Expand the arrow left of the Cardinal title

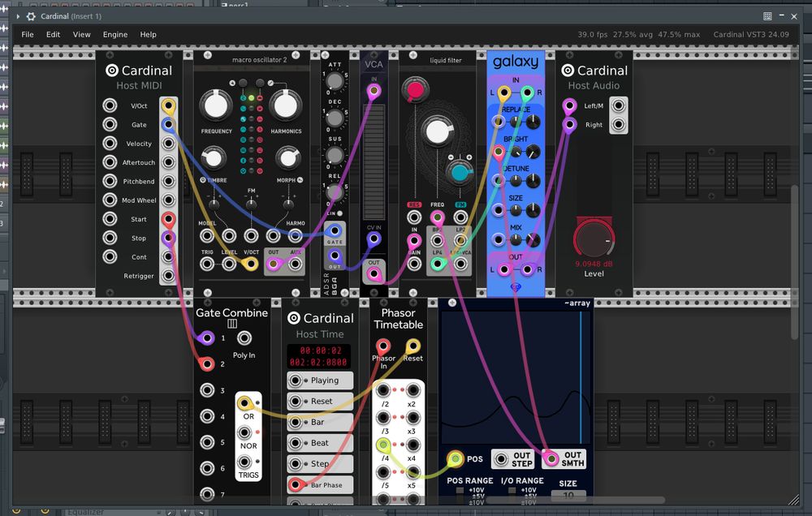[18, 16]
